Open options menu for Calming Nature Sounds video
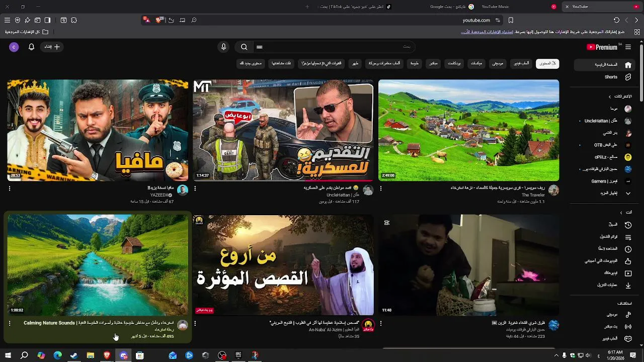 click(10, 324)
